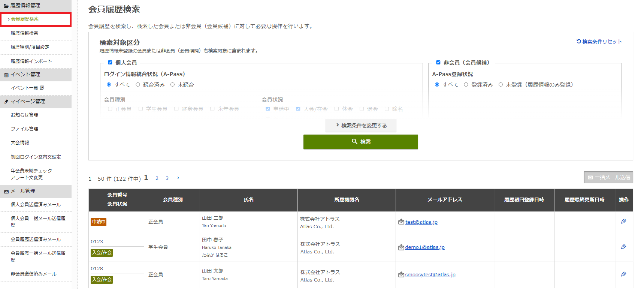Go to results page 3
Screen dimensions: 644x289
tap(167, 178)
